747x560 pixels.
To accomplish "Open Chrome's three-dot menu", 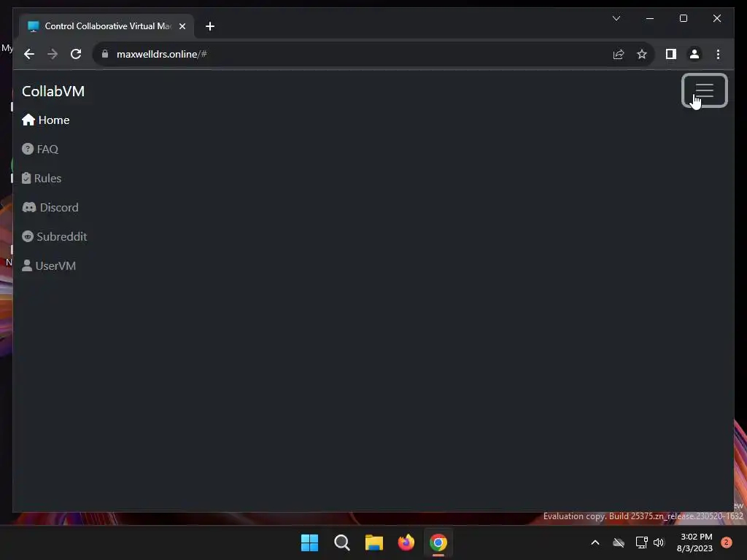I will coord(718,54).
